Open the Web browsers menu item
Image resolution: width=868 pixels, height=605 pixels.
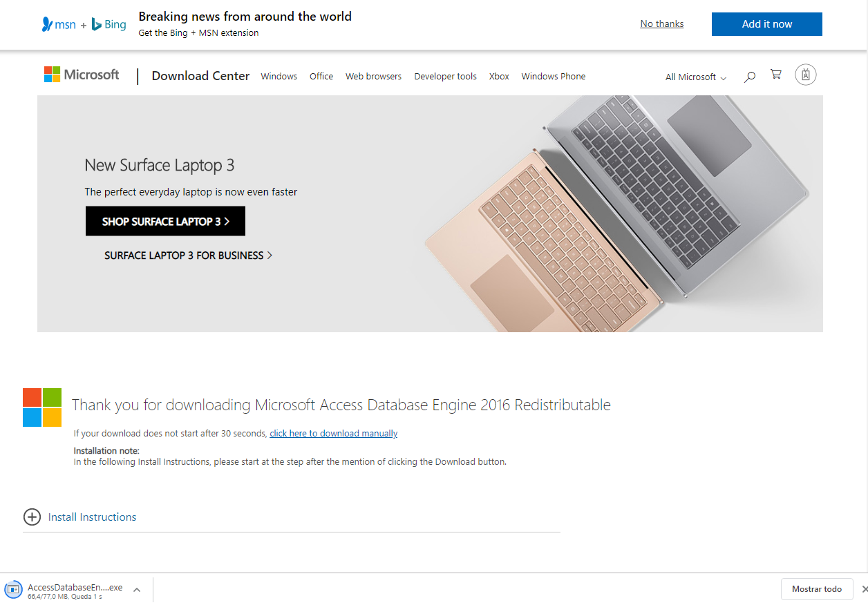pos(373,77)
